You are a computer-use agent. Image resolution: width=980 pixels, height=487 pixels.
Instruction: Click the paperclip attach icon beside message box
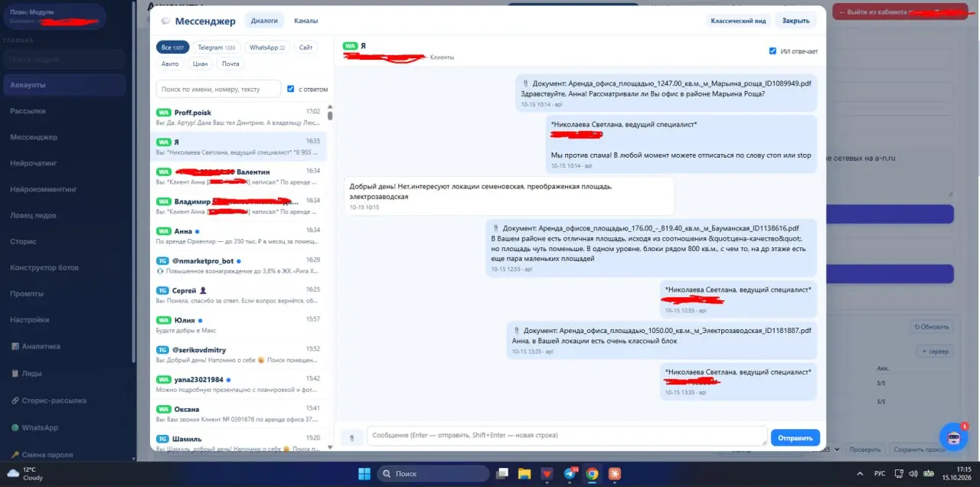point(351,437)
